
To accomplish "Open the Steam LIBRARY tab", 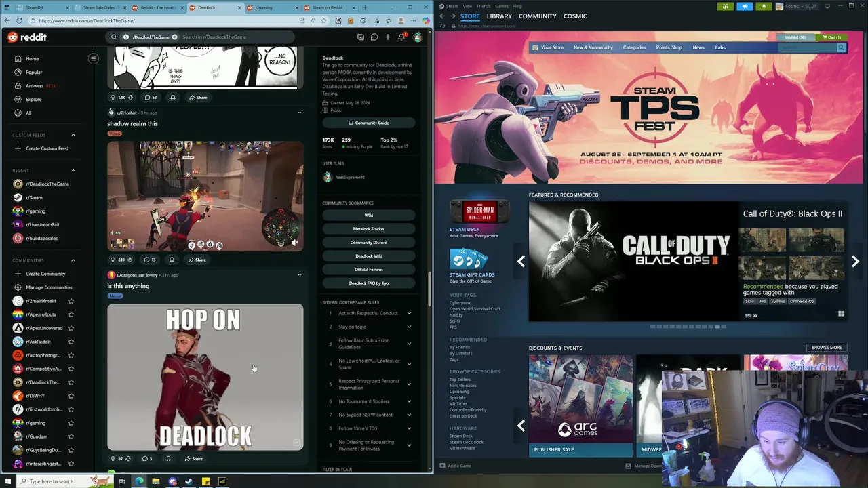I will [x=499, y=16].
